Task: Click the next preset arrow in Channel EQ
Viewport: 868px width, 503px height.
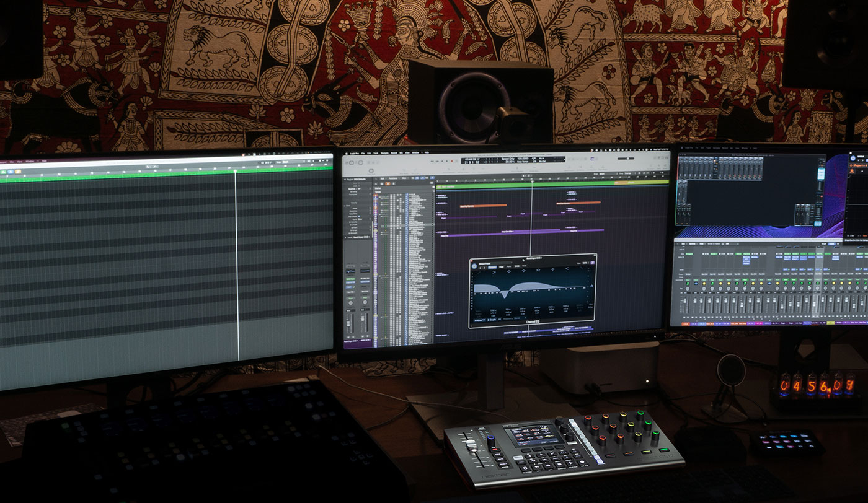Action: 485,268
